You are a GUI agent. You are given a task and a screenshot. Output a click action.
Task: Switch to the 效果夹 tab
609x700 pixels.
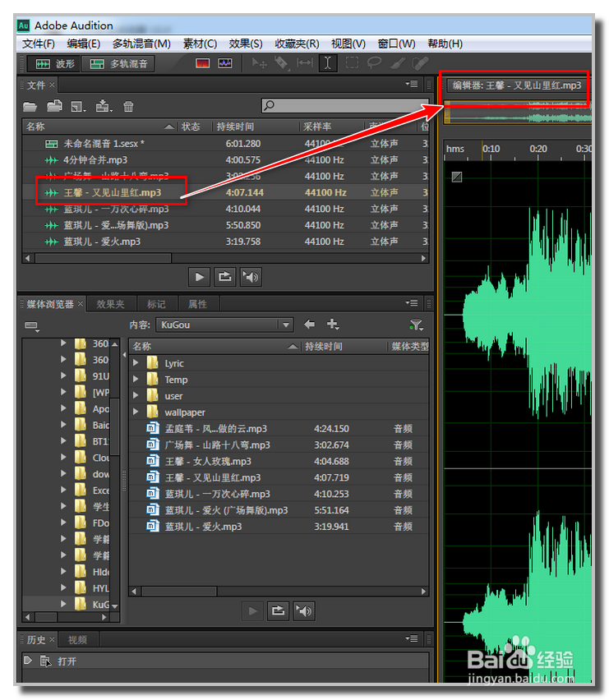click(111, 304)
